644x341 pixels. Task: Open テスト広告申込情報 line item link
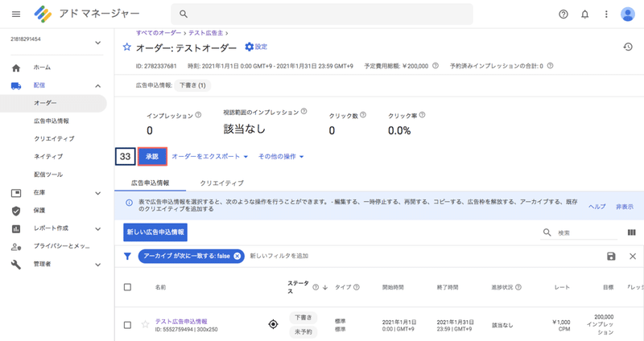(181, 322)
